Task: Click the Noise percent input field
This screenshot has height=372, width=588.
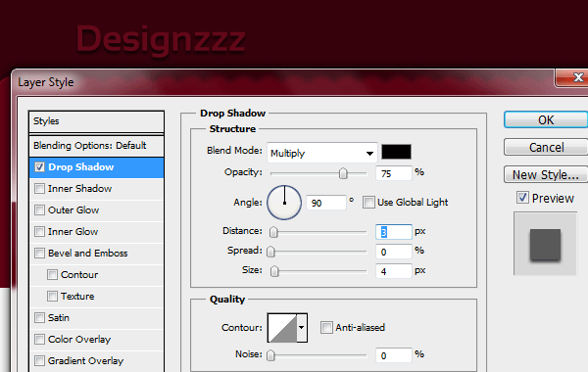Action: click(394, 355)
